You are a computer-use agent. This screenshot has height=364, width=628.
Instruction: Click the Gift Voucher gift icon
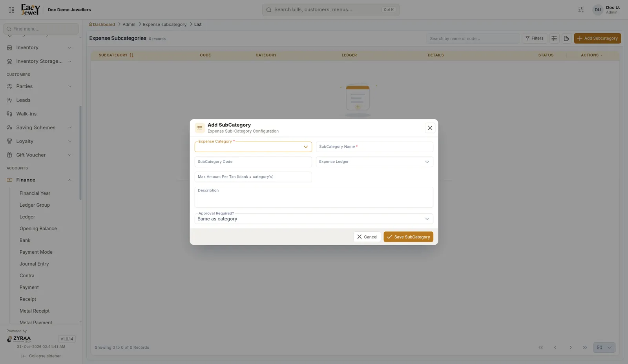click(9, 155)
